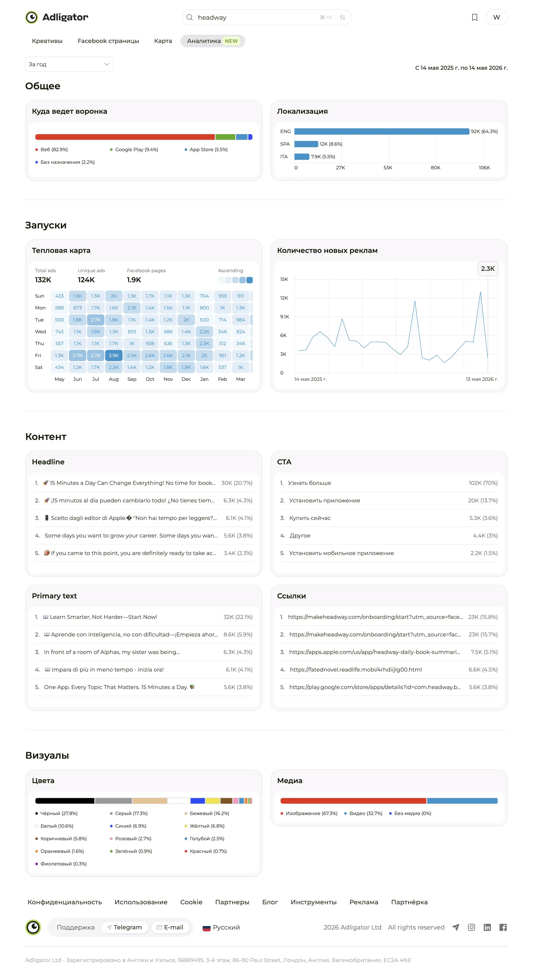Click the Russian flag language icon
Viewport: 533px width, 980px height.
(206, 928)
